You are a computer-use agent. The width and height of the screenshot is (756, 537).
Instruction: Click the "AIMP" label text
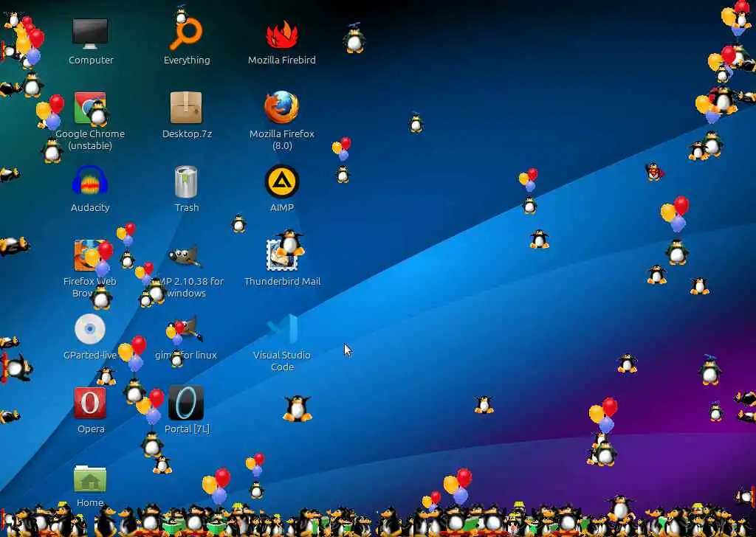282,207
